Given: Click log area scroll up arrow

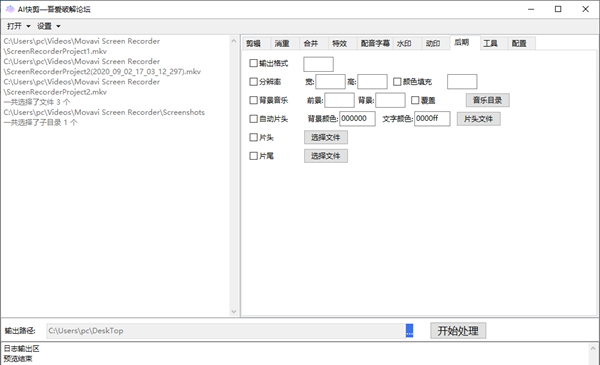Looking at the screenshot, I should [593, 349].
